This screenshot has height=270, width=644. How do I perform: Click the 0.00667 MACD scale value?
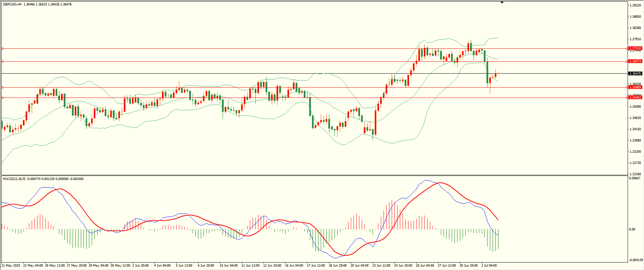coord(634,178)
